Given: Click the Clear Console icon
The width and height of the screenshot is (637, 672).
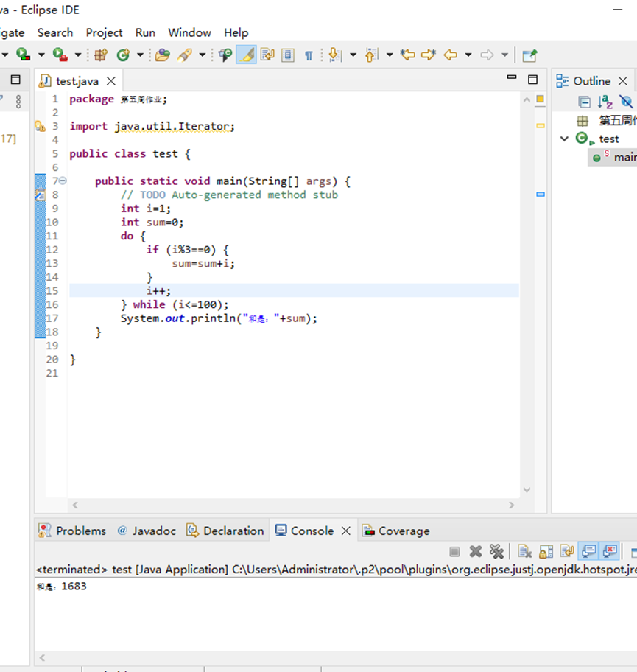Looking at the screenshot, I should 524,551.
